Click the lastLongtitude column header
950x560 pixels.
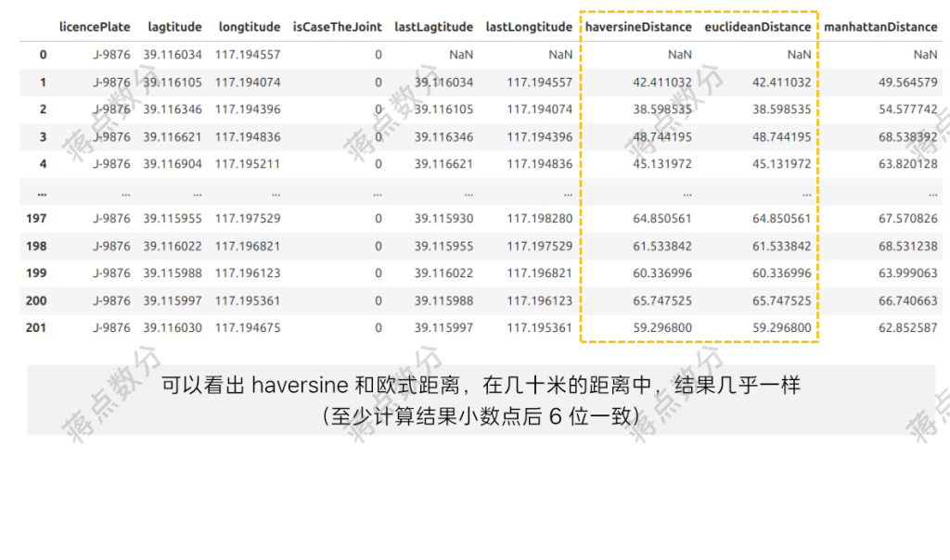[x=528, y=27]
